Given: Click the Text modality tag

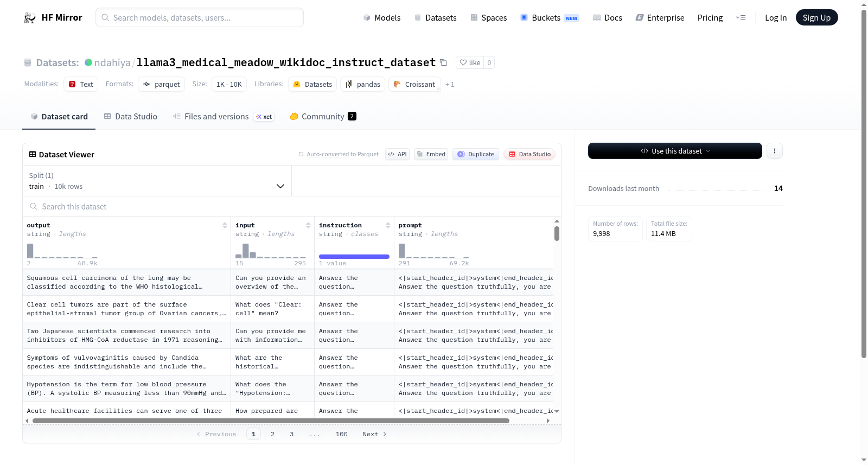Looking at the screenshot, I should 81,84.
